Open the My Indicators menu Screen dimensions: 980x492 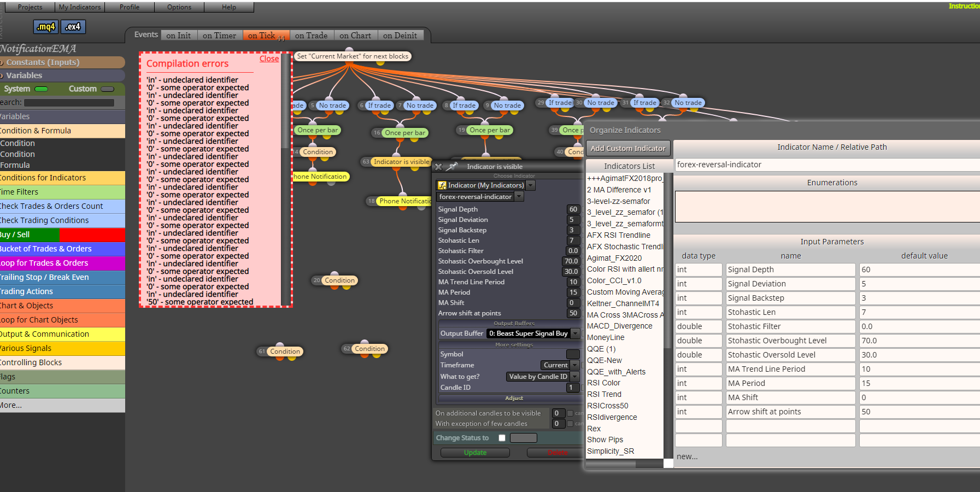80,7
